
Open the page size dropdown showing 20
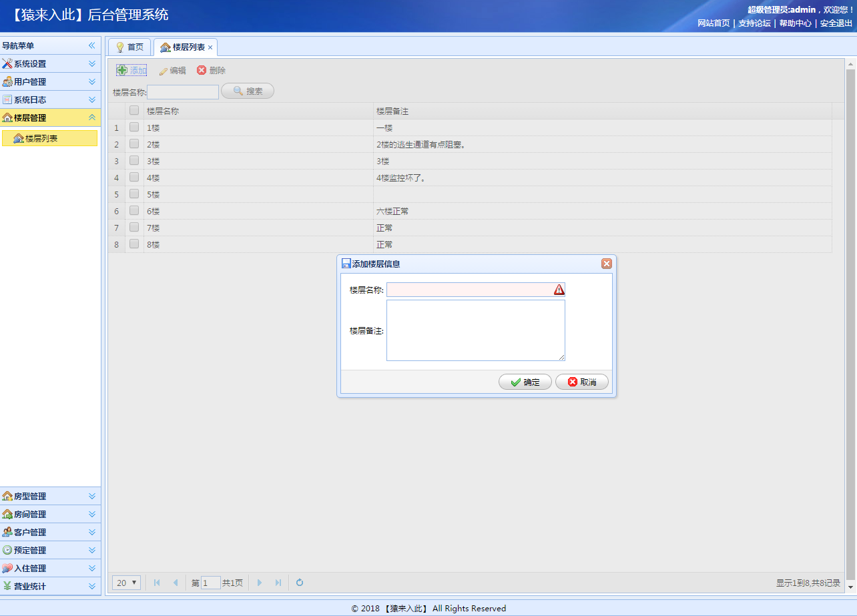(x=126, y=583)
